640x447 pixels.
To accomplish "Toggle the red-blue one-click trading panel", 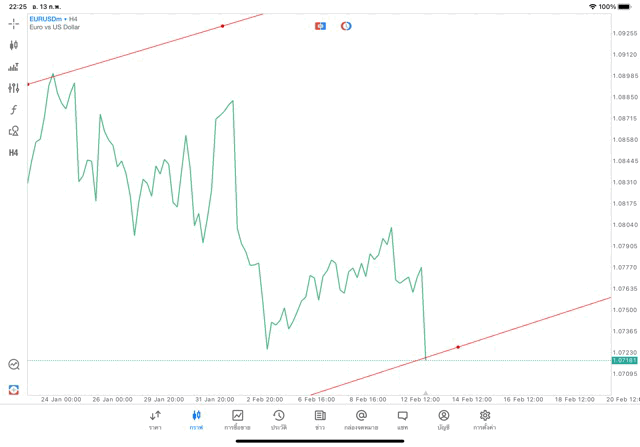I will (320, 25).
